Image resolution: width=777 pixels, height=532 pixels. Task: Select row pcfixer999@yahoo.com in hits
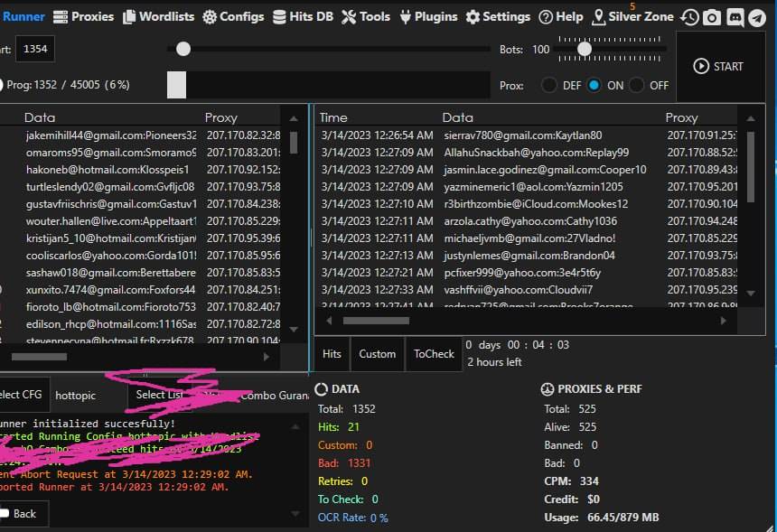pyautogui.click(x=528, y=273)
